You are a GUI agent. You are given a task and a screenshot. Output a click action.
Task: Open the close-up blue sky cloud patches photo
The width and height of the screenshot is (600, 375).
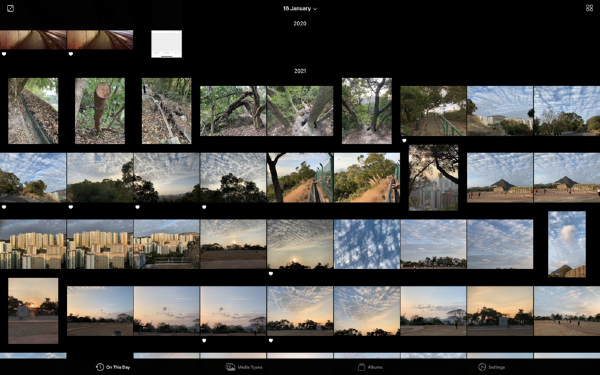click(367, 244)
